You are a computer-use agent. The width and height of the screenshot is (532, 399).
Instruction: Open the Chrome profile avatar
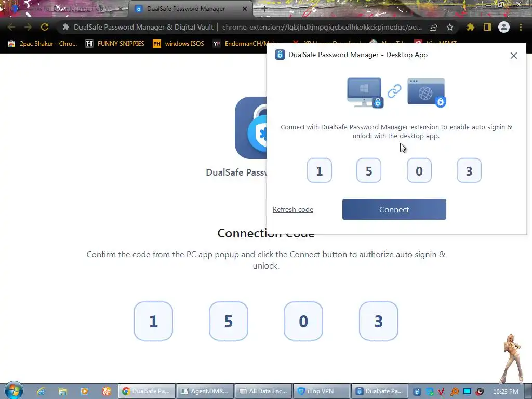(504, 27)
